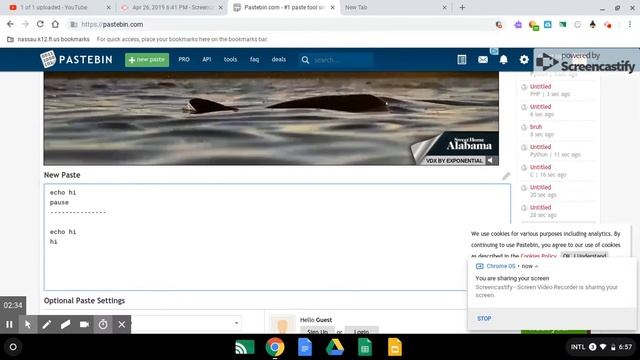Select the Screencastify pen tool

coord(47,324)
